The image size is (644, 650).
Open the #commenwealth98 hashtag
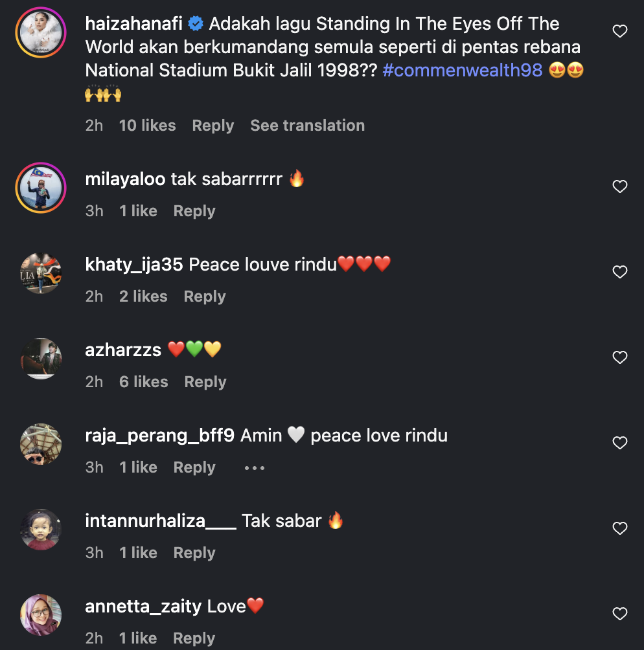coord(463,70)
